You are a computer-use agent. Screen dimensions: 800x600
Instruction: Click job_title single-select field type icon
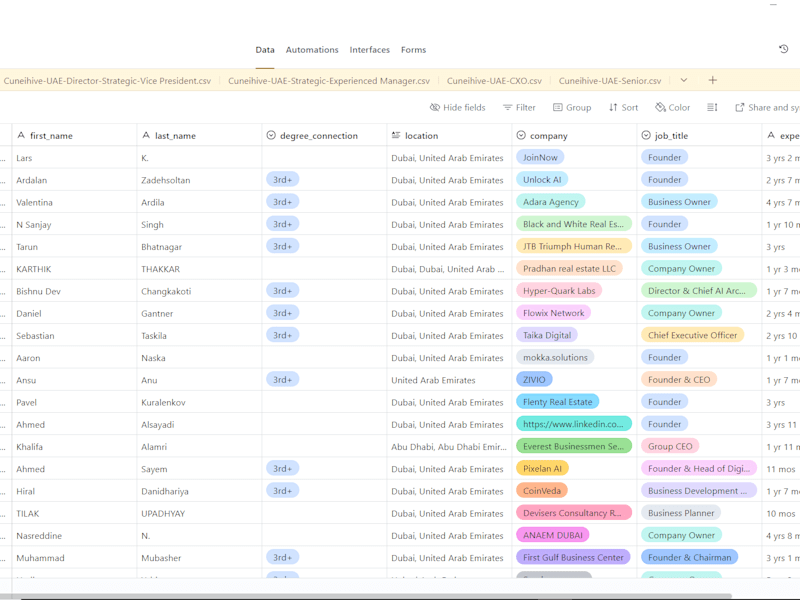(646, 135)
